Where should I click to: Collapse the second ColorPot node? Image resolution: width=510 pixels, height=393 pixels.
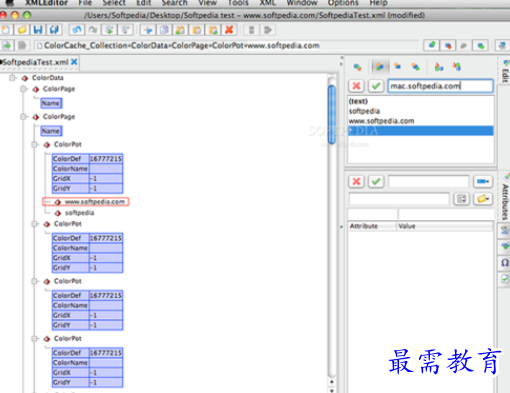[x=34, y=224]
